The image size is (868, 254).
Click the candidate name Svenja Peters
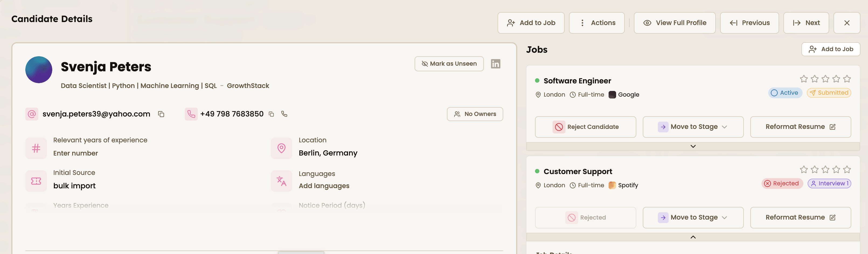(106, 67)
